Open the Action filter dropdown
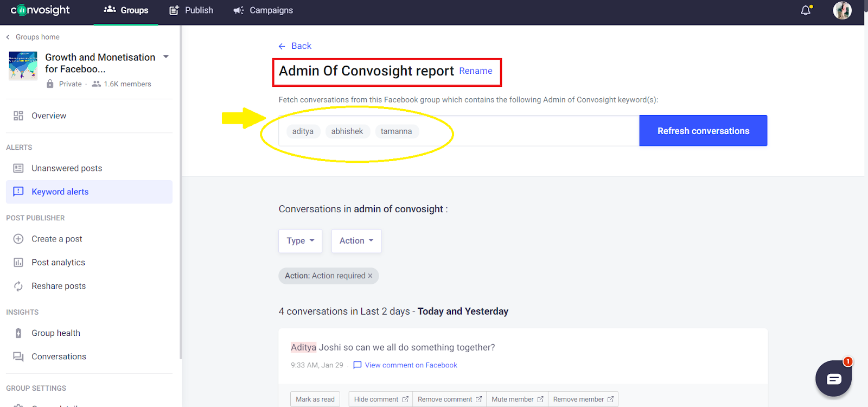Viewport: 868px width, 407px height. point(356,241)
